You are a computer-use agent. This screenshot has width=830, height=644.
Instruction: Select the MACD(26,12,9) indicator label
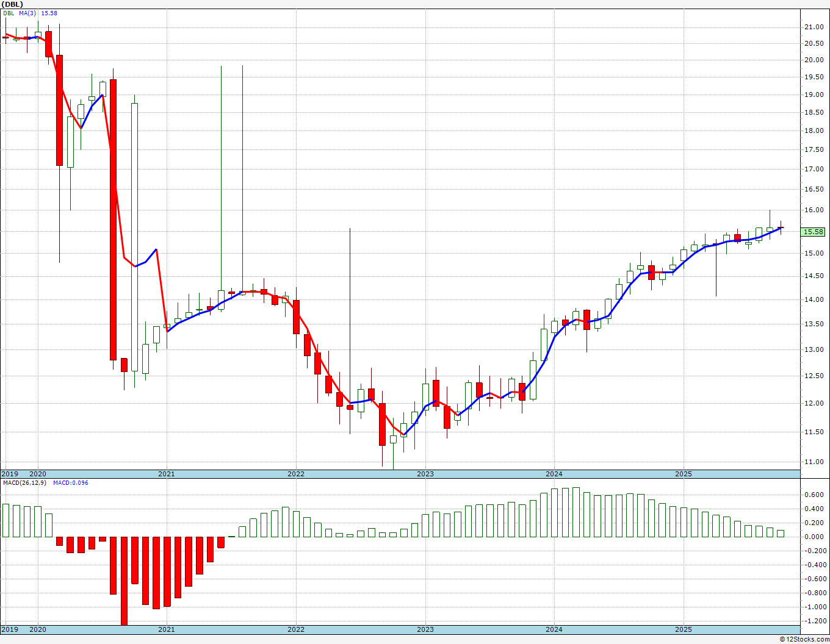point(24,483)
